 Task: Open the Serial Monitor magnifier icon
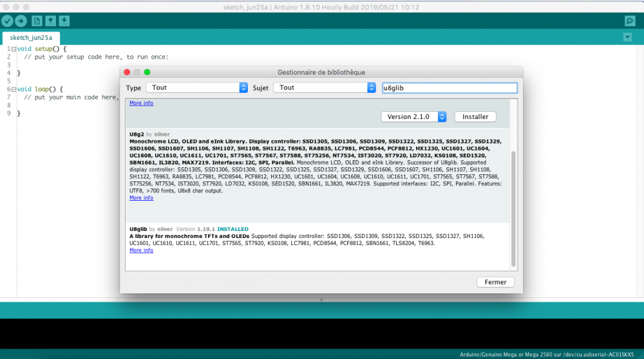click(x=630, y=21)
